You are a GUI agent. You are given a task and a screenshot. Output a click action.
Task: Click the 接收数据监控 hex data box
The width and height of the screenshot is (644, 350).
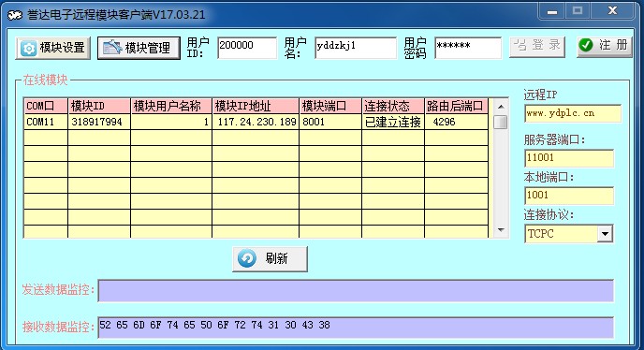click(x=356, y=328)
